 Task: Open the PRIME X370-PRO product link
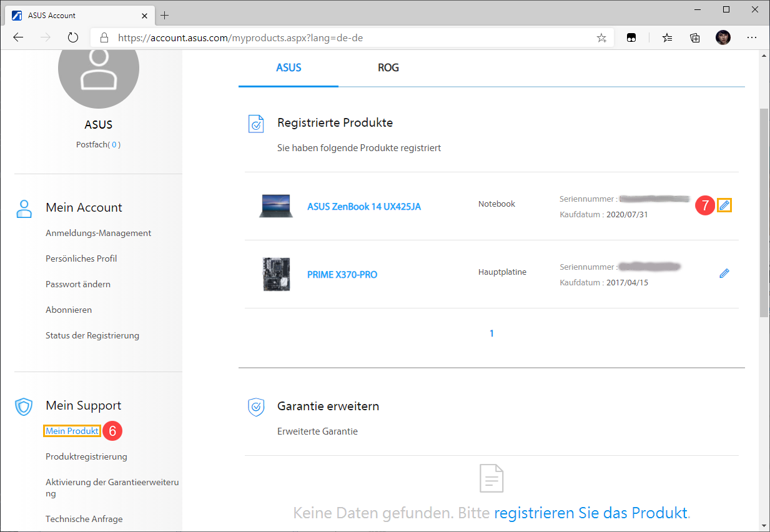[342, 274]
